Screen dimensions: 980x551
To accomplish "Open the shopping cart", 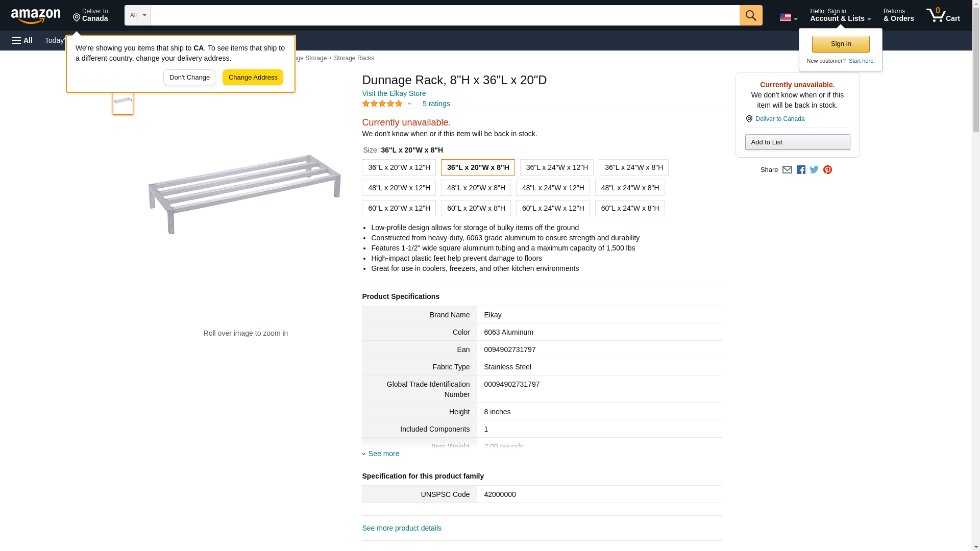I will (943, 15).
